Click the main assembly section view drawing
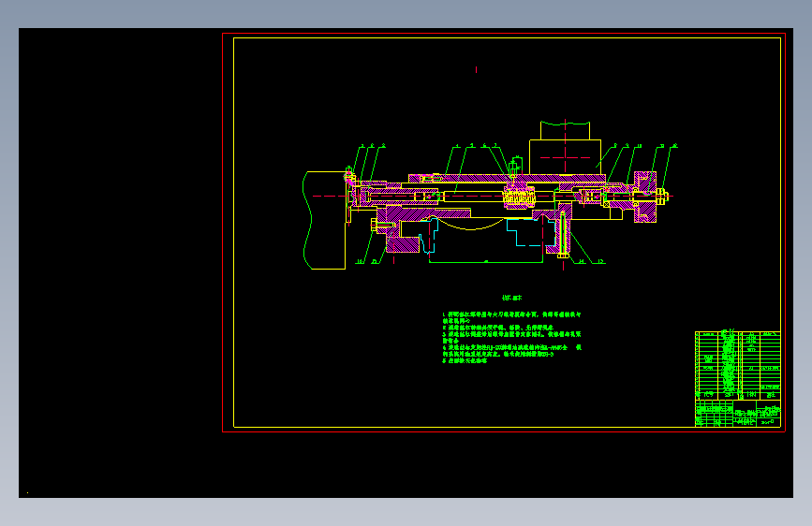 click(x=490, y=196)
